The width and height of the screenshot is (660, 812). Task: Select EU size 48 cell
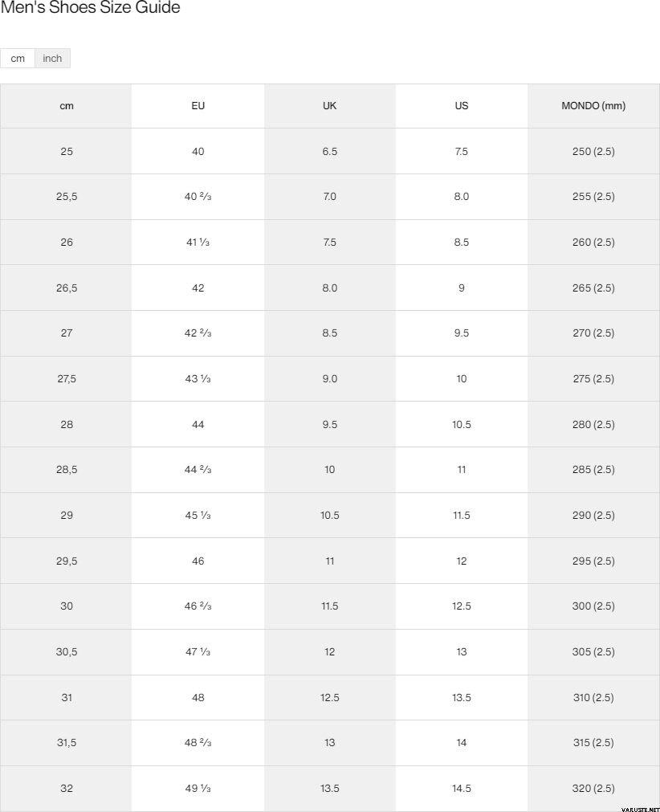coord(198,697)
